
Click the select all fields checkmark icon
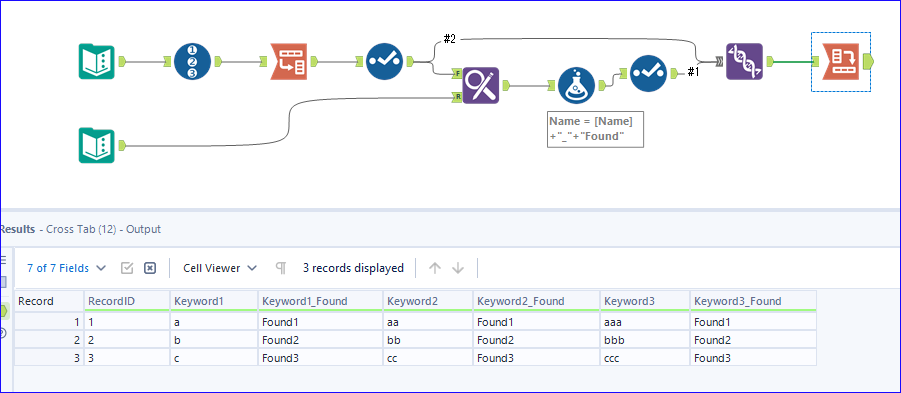(127, 268)
